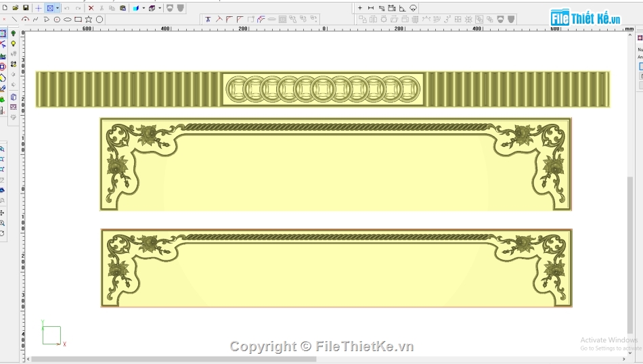This screenshot has width=643, height=364.
Task: Click the scroll up arrow of the vertical scrollbar
Action: click(x=630, y=35)
